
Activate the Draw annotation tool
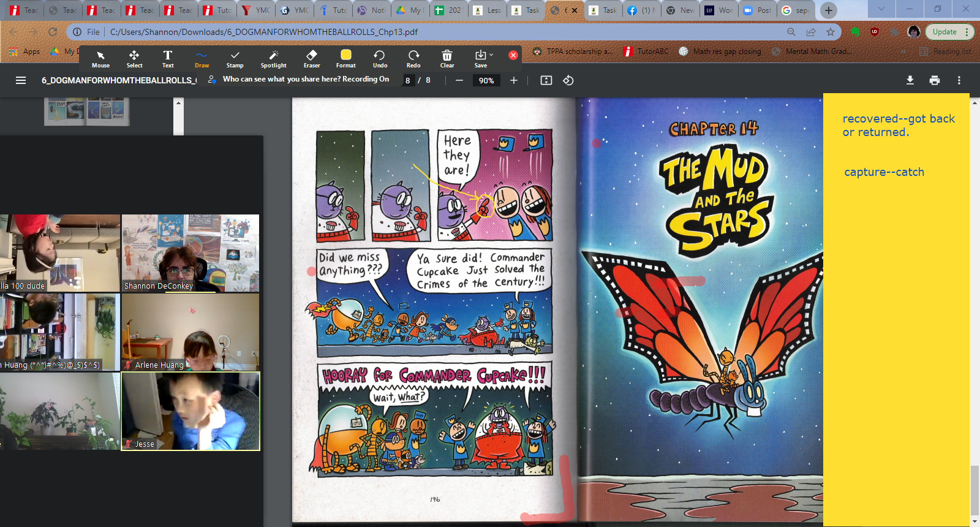(202, 59)
